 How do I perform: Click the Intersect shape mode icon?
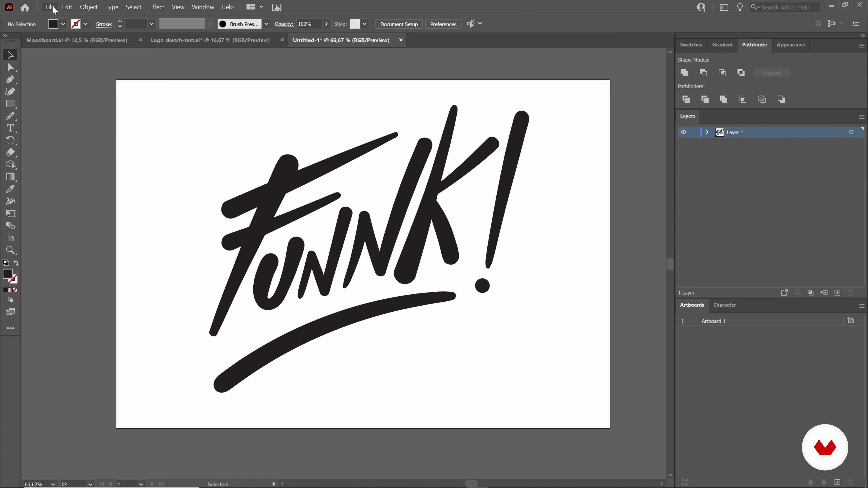(x=722, y=73)
